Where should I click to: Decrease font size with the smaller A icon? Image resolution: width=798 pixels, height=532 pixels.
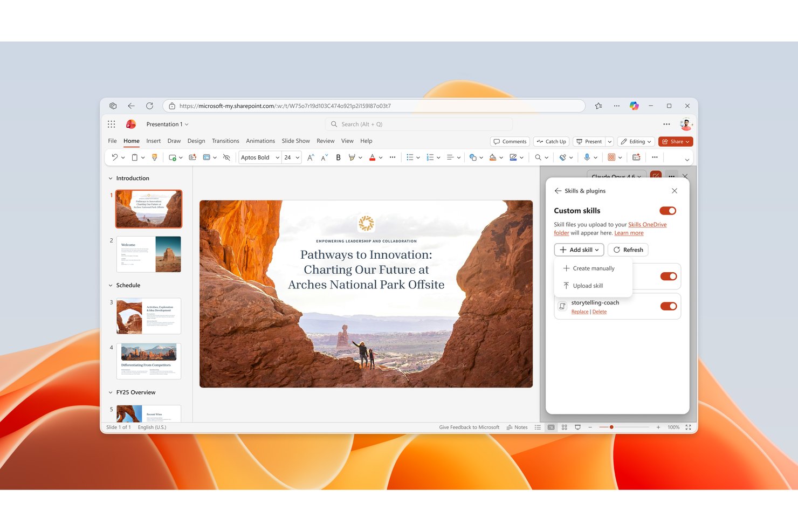324,157
